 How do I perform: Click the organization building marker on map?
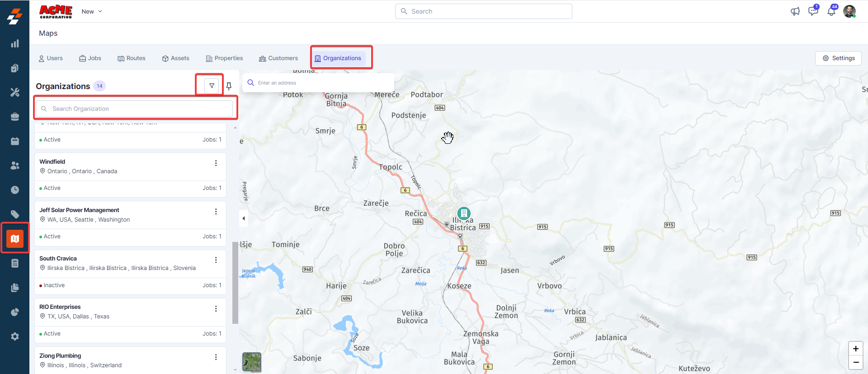pyautogui.click(x=464, y=213)
